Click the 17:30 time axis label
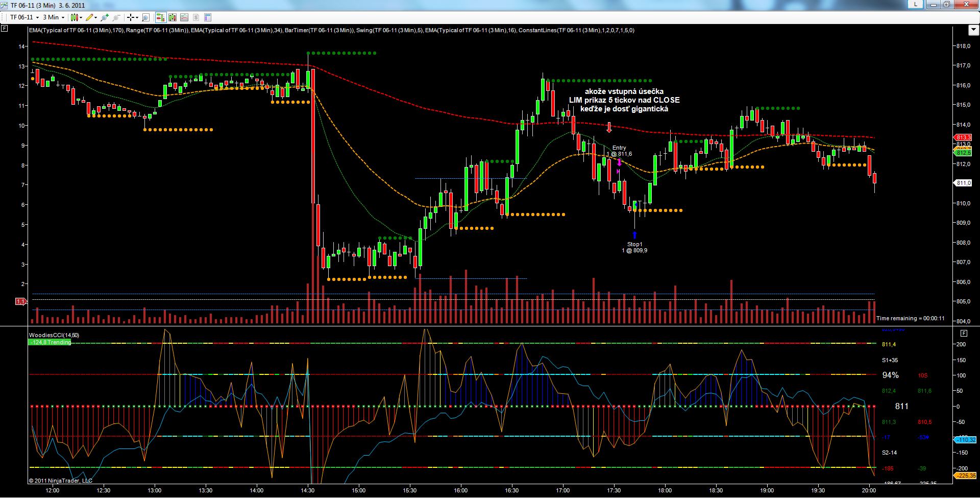This screenshot has height=498, width=980. [x=614, y=490]
